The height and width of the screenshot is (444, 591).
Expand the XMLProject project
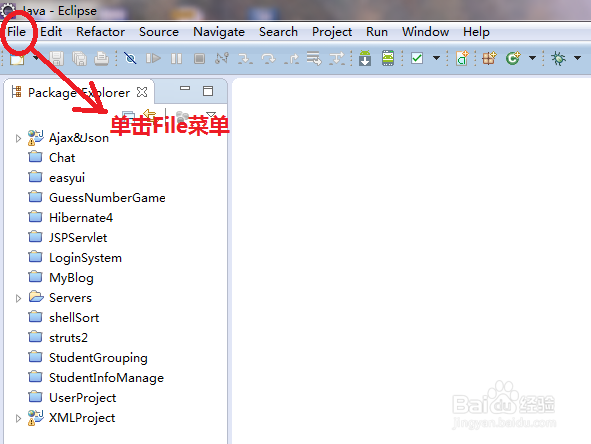pyautogui.click(x=18, y=418)
